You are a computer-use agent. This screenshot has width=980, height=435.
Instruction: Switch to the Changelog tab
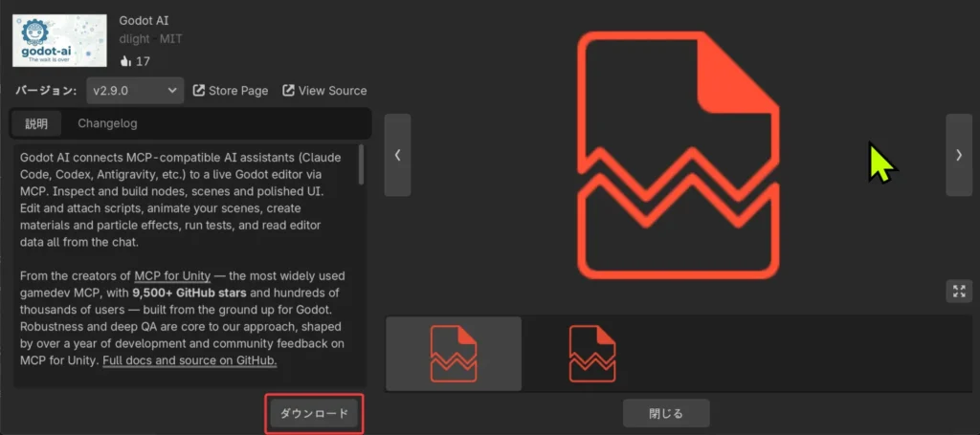click(107, 123)
